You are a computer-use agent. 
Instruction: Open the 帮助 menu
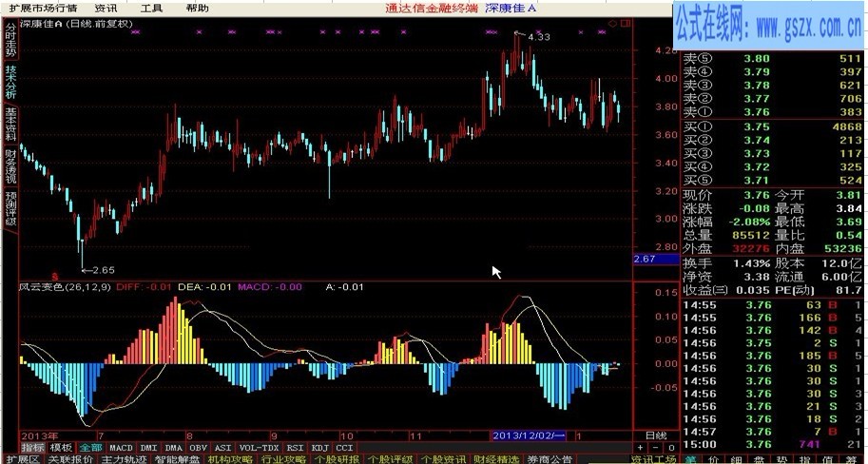click(x=197, y=9)
